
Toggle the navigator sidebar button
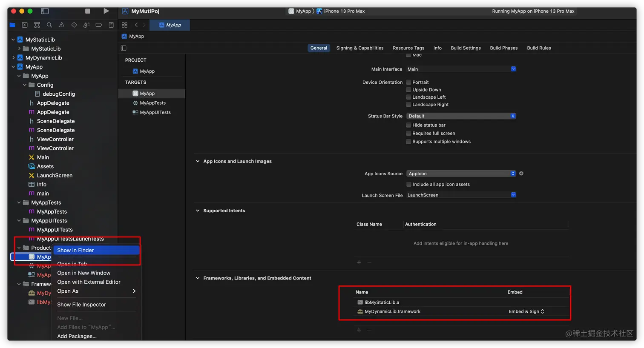click(45, 11)
